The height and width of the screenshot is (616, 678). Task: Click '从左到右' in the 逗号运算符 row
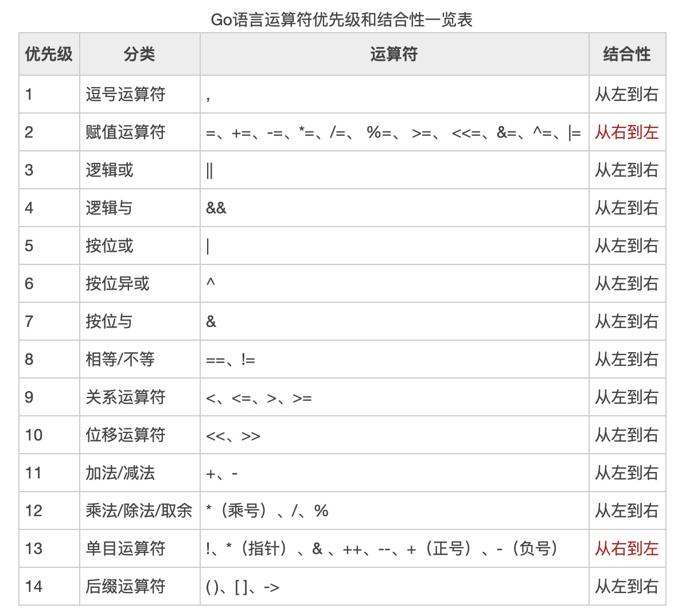point(627,94)
